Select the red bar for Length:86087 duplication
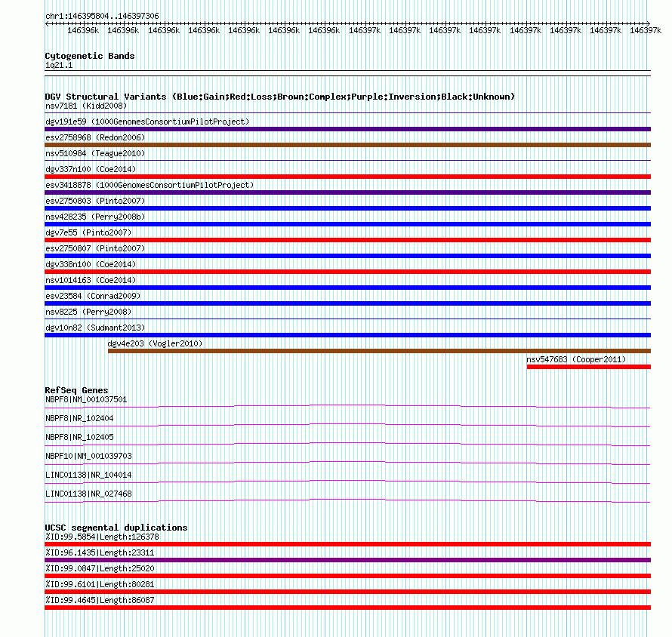This screenshot has width=672, height=637. (347, 608)
